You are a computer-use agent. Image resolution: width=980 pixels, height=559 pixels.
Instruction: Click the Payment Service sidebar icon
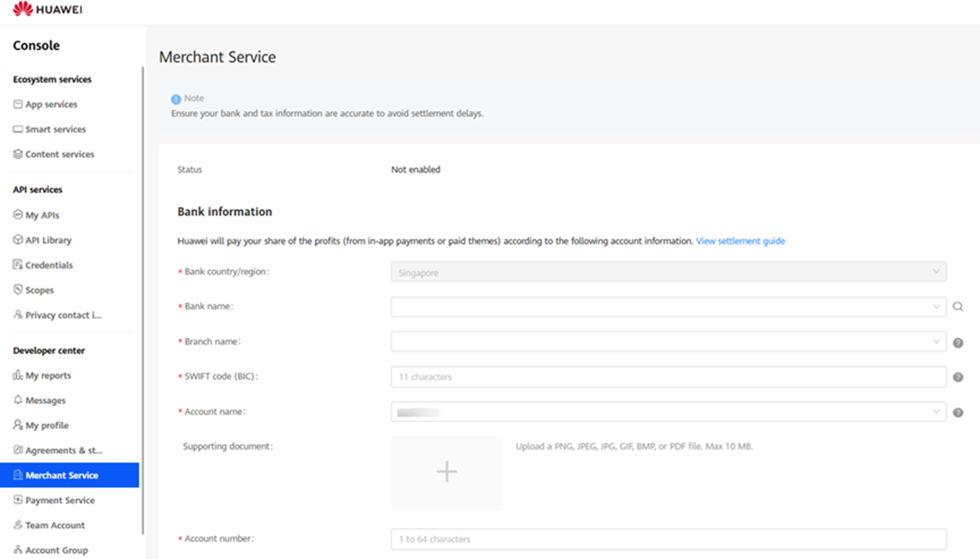click(18, 500)
